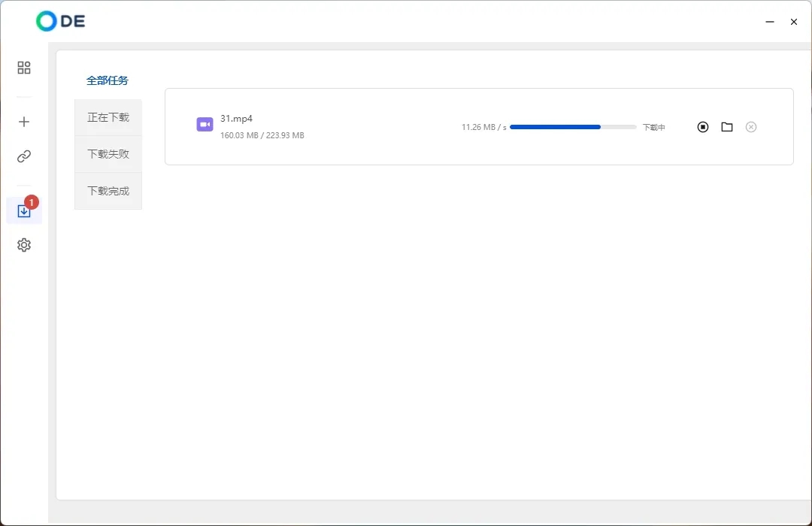Click the plus icon to add task
The image size is (812, 526).
point(24,122)
